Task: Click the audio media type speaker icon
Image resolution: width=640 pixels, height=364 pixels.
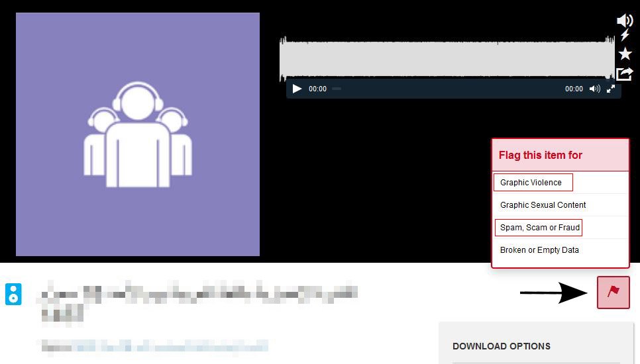Action: 13,294
